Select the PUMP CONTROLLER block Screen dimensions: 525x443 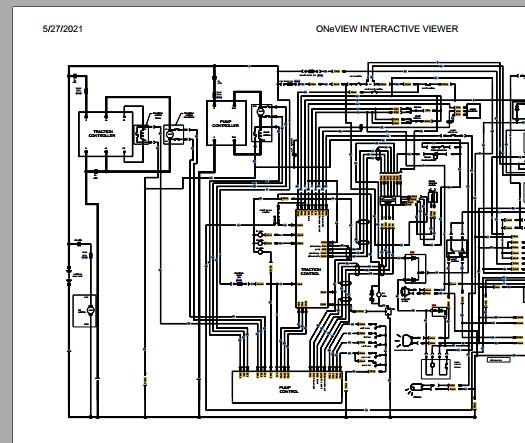226,123
